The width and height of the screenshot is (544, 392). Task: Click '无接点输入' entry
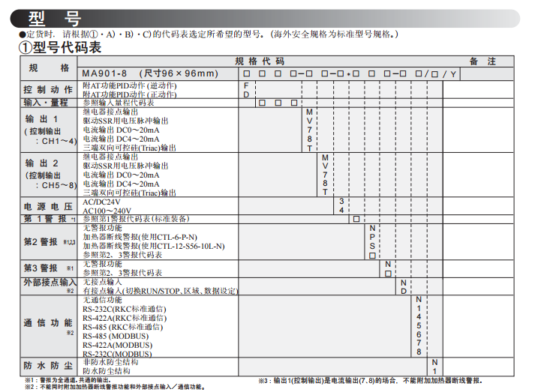(x=103, y=282)
